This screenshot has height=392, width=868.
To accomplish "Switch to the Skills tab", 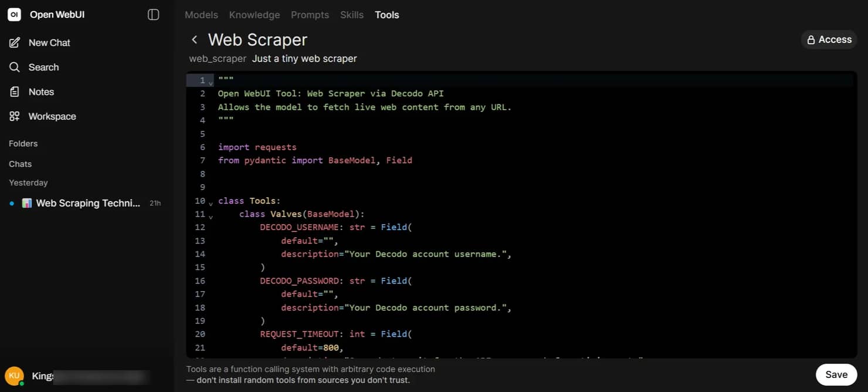I will click(352, 15).
